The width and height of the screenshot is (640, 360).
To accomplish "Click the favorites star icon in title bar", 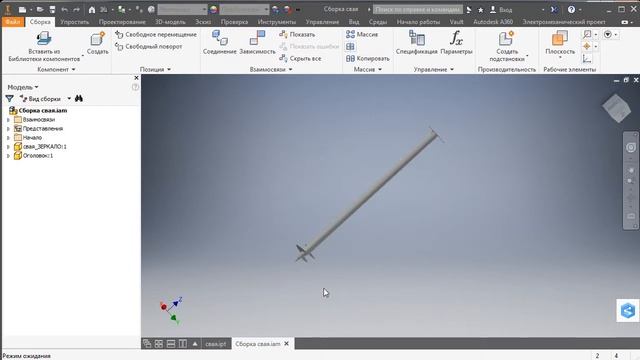I will pyautogui.click(x=480, y=9).
